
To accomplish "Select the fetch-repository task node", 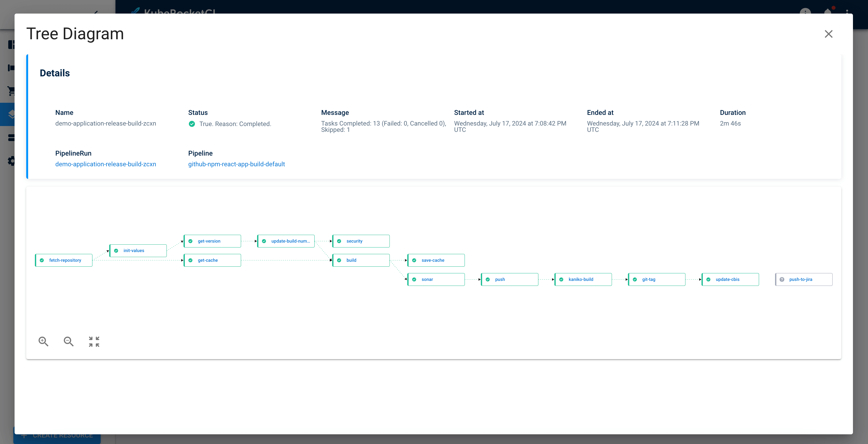I will click(64, 260).
